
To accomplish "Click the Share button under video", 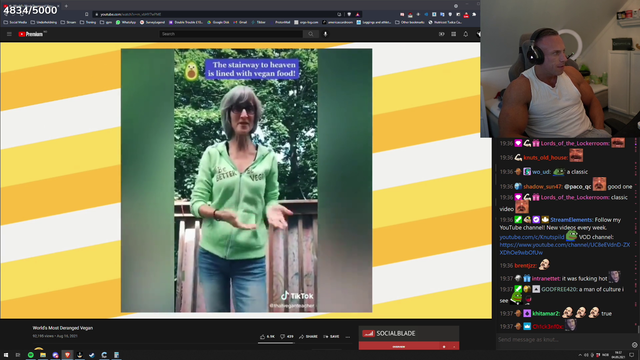I will pos(308,337).
